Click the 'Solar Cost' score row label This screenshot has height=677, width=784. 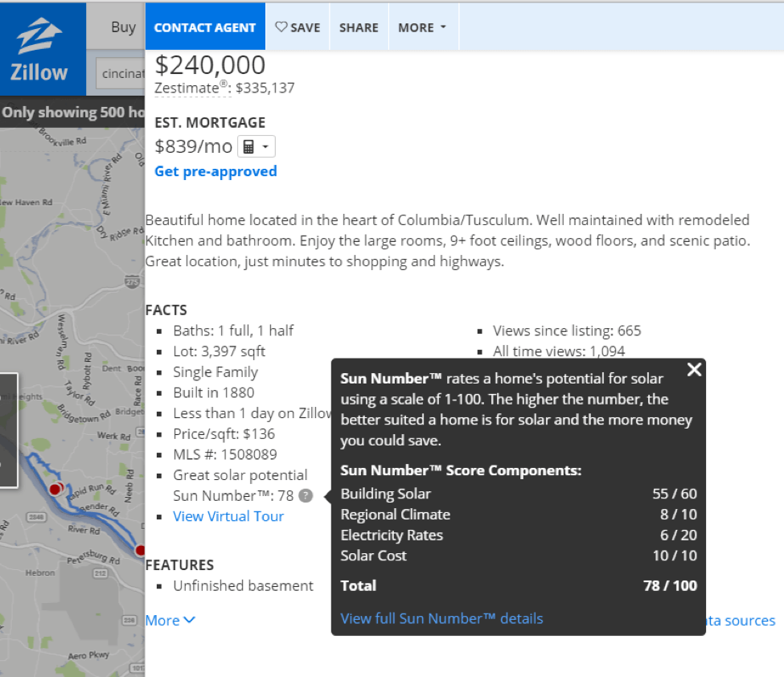tap(373, 556)
